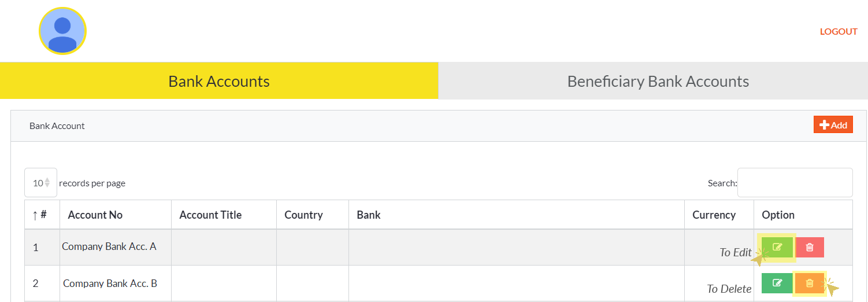This screenshot has height=302, width=868.
Task: Open the records per page selector
Action: tap(38, 183)
